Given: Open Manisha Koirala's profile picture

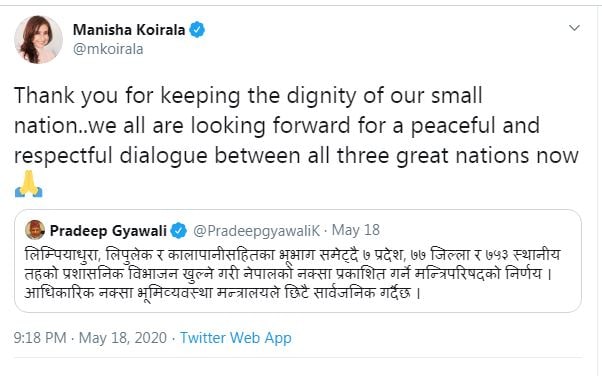Looking at the screenshot, I should (x=38, y=40).
